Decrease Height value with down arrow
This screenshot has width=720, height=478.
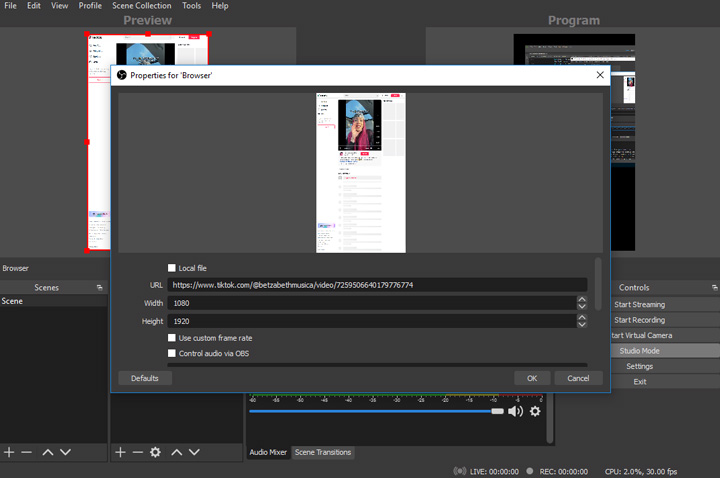tap(582, 325)
